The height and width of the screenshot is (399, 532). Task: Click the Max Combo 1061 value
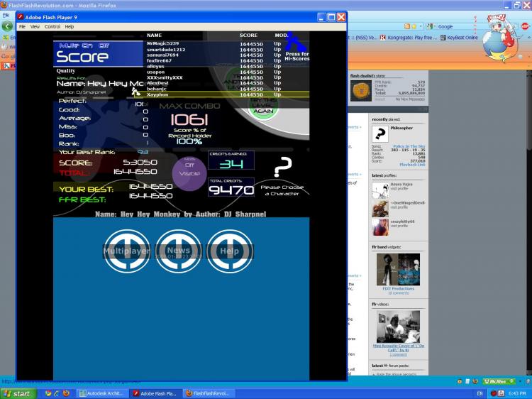[x=189, y=119]
